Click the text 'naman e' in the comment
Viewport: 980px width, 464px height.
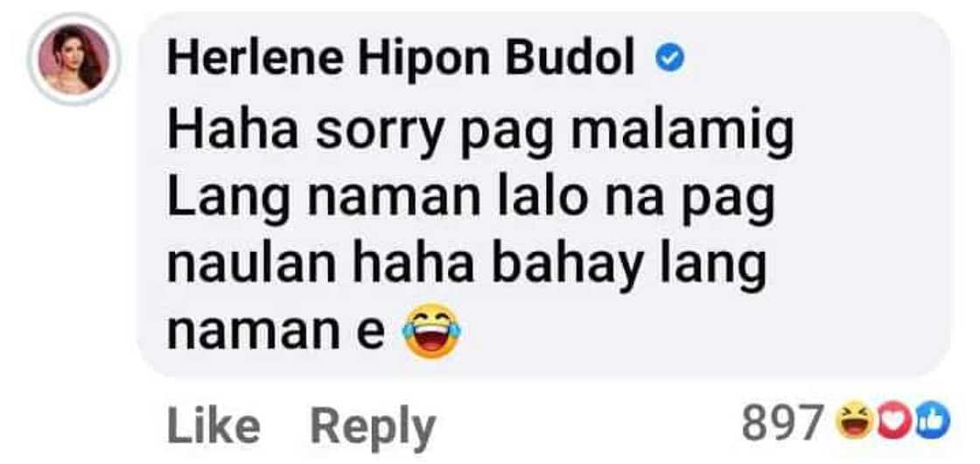click(275, 334)
